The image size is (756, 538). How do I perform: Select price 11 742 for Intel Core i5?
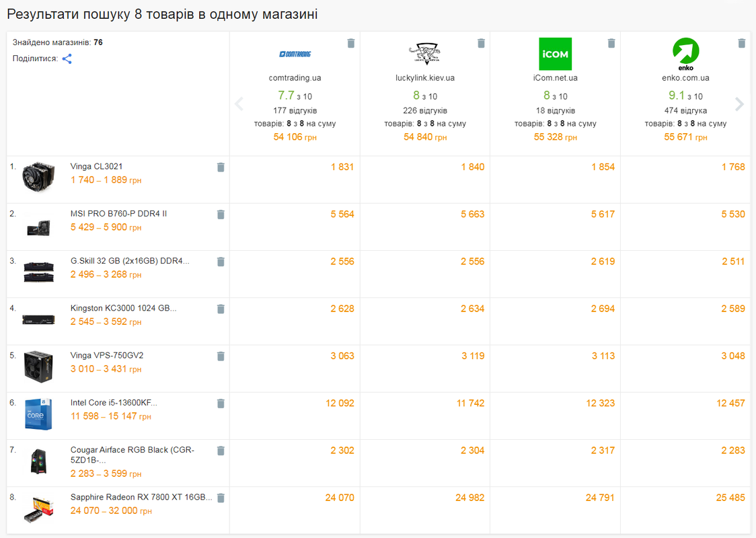click(471, 403)
